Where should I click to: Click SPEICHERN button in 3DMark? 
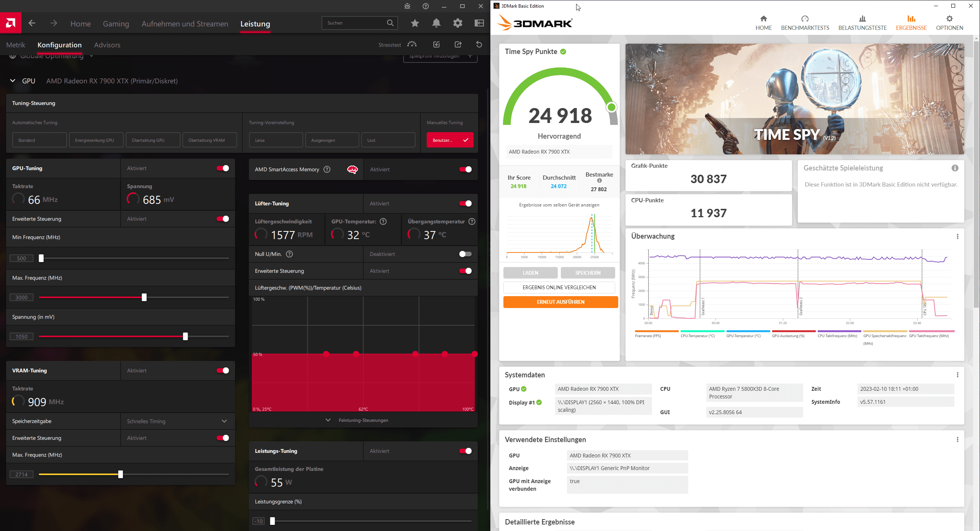(588, 273)
